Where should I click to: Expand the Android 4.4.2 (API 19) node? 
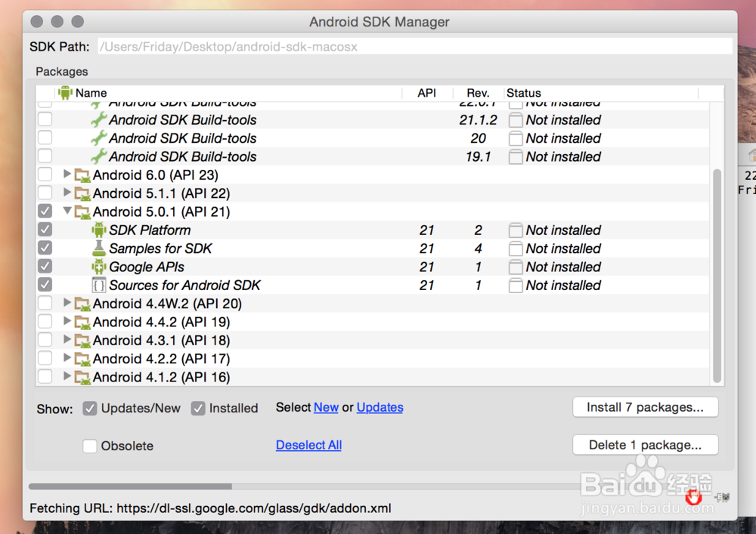tap(67, 321)
